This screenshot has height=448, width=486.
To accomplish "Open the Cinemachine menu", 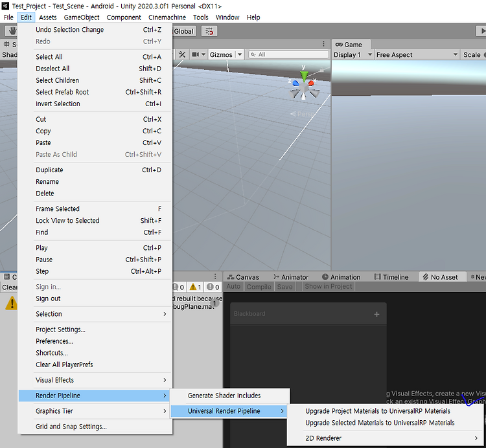I will pos(167,17).
